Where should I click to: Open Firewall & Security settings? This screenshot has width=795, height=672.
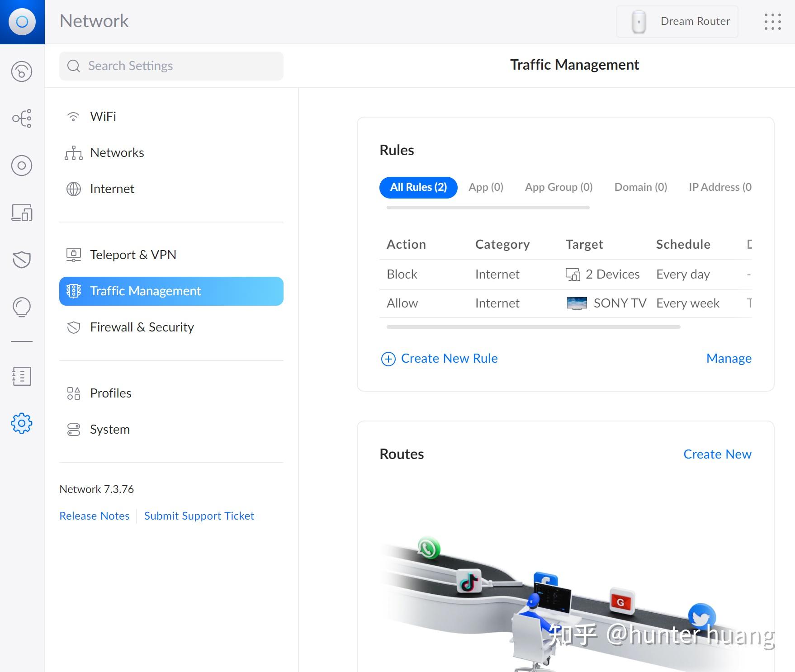pyautogui.click(x=171, y=327)
